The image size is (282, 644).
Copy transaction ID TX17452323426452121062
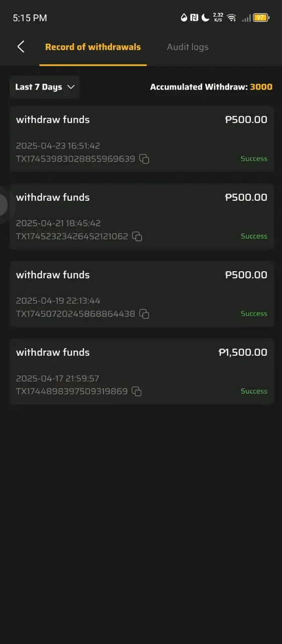137,236
